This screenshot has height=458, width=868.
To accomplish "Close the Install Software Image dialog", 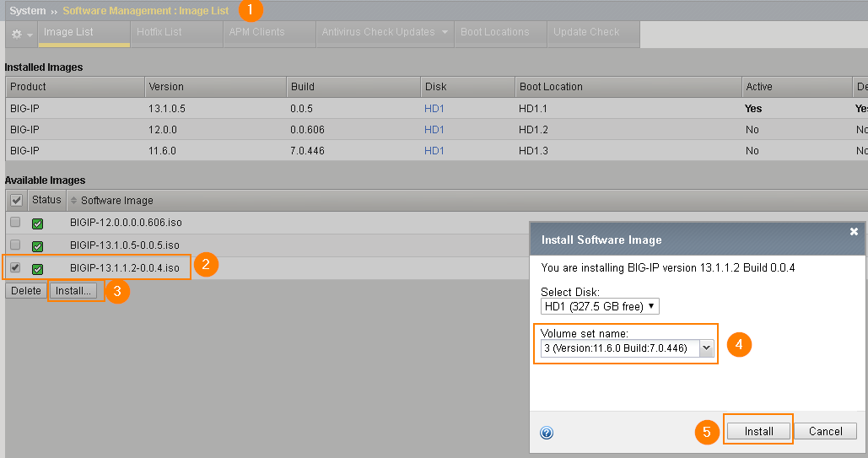I will pyautogui.click(x=854, y=231).
